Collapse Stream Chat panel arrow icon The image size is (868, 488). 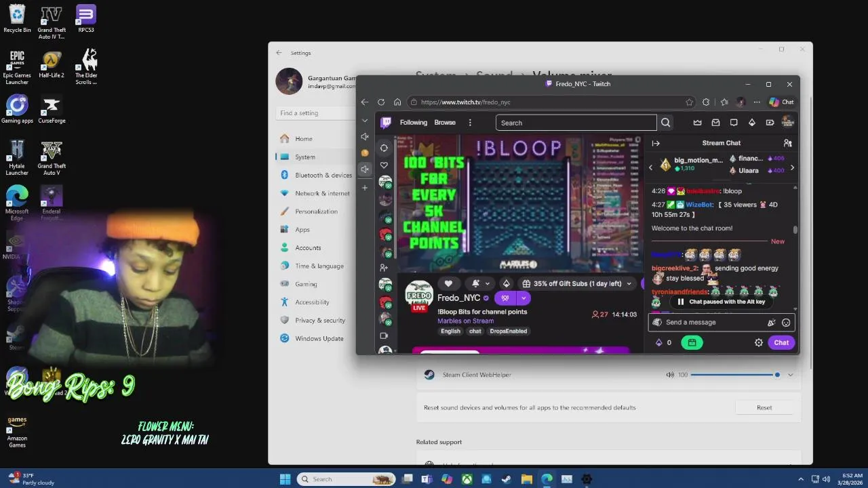tap(656, 143)
